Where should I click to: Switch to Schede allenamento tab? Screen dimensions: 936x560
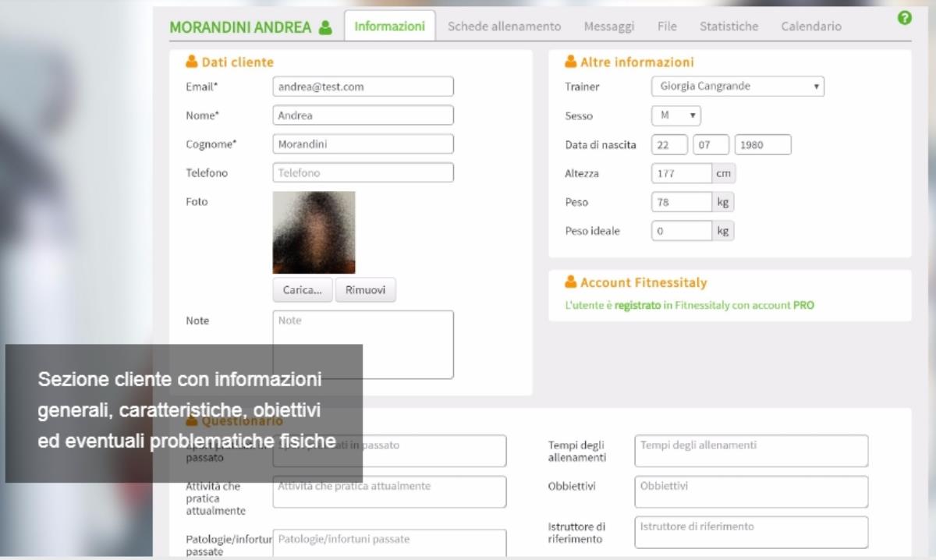pyautogui.click(x=504, y=27)
